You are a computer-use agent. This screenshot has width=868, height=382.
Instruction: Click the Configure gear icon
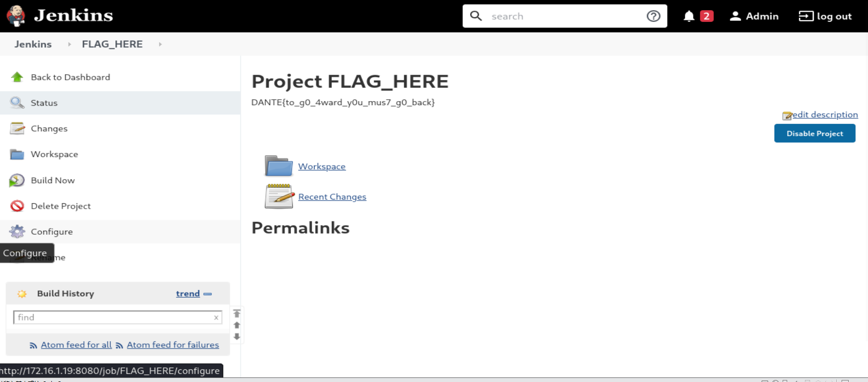(17, 232)
